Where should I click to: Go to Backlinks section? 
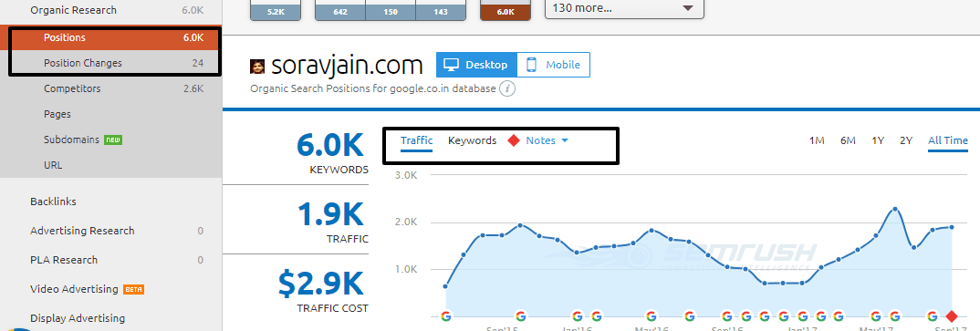coord(53,202)
